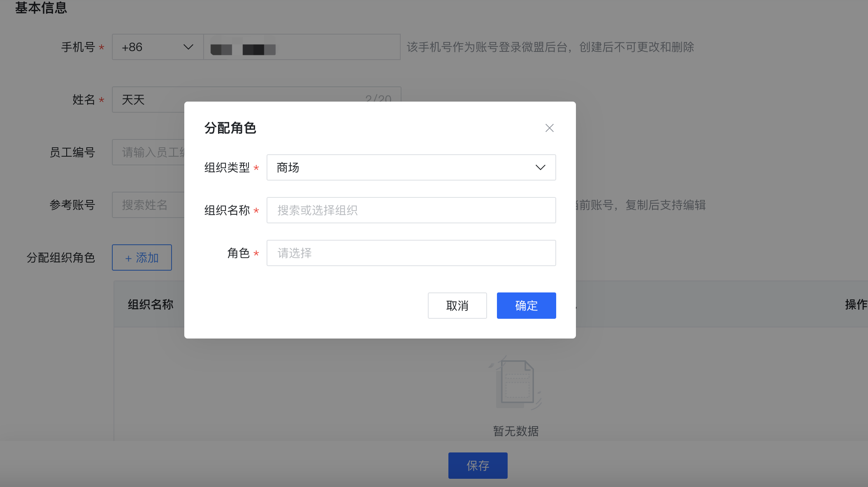Confirm with the 确定 button
The image size is (868, 487).
(x=526, y=306)
